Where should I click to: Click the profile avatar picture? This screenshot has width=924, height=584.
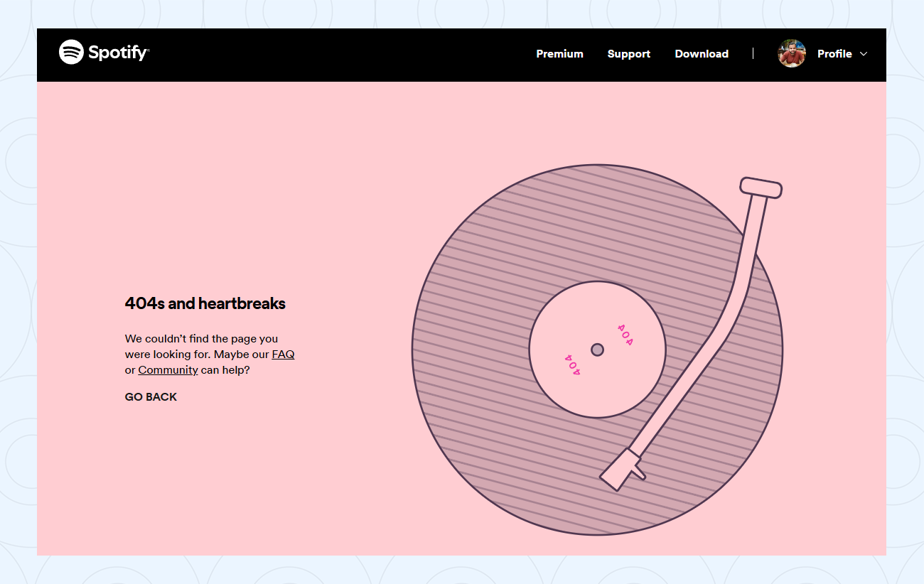point(792,53)
